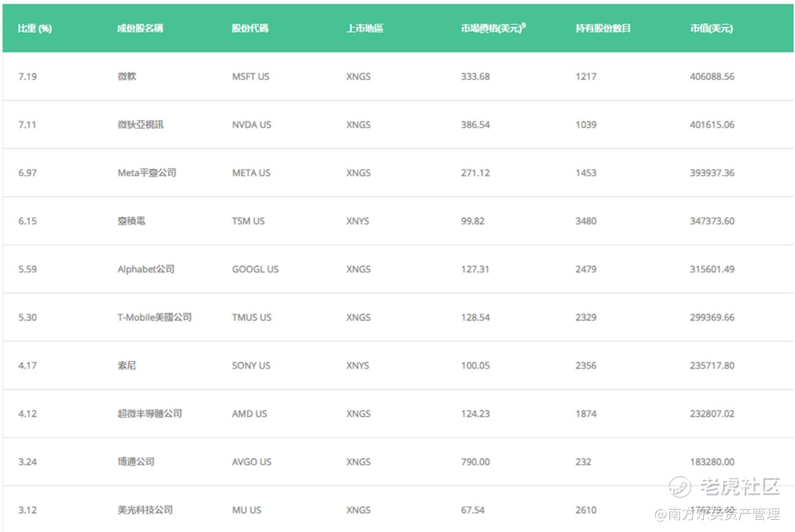This screenshot has height=532, width=795.
Task: Click the price 386.54
Action: coord(476,124)
